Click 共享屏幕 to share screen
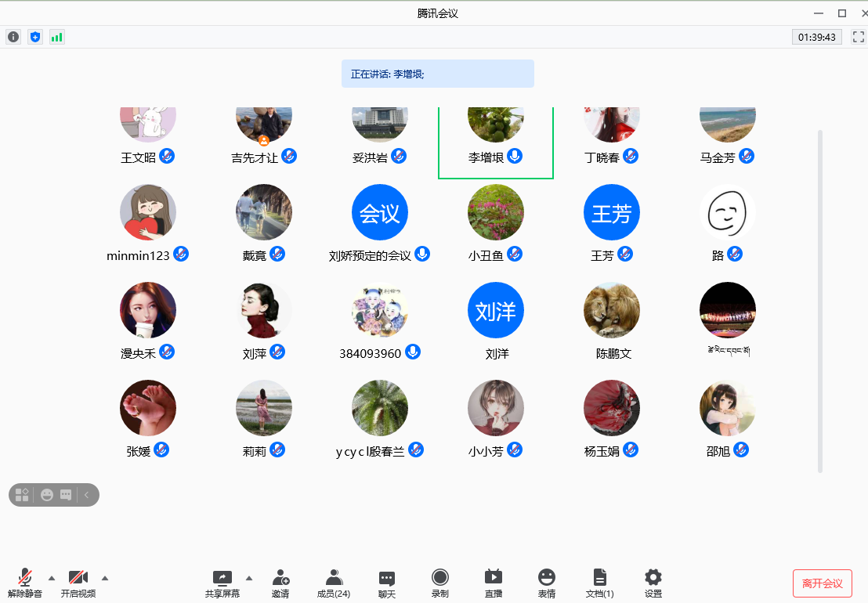Image resolution: width=868 pixels, height=603 pixels. 222,583
